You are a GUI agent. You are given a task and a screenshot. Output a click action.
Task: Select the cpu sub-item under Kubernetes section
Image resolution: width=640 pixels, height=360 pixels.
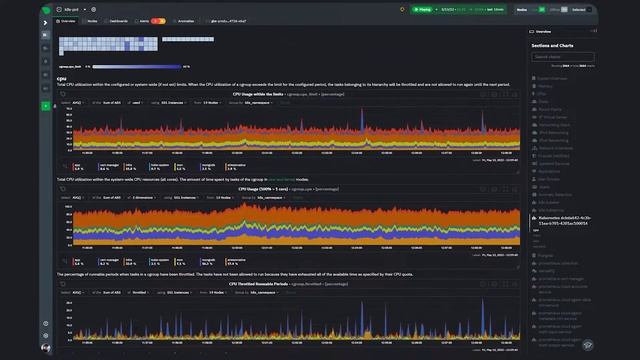coord(536,230)
